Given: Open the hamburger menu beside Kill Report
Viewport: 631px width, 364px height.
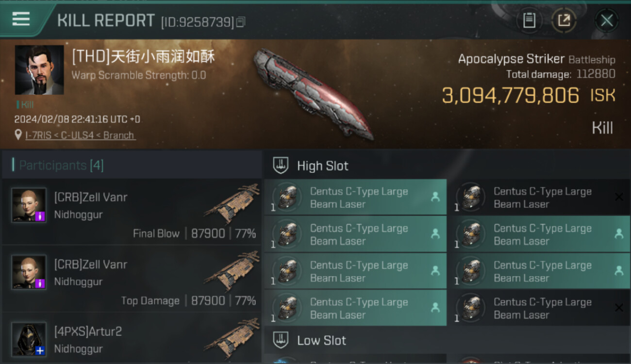Looking at the screenshot, I should tap(21, 19).
